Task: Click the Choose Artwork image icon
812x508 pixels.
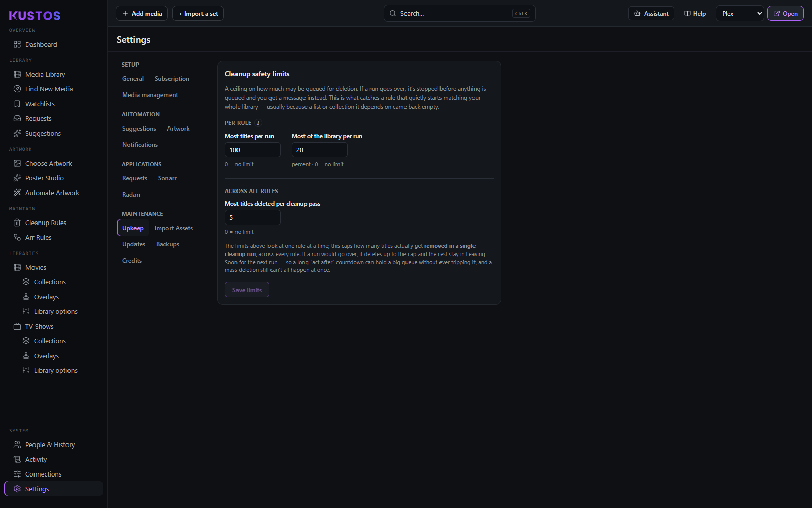Action: pos(17,163)
